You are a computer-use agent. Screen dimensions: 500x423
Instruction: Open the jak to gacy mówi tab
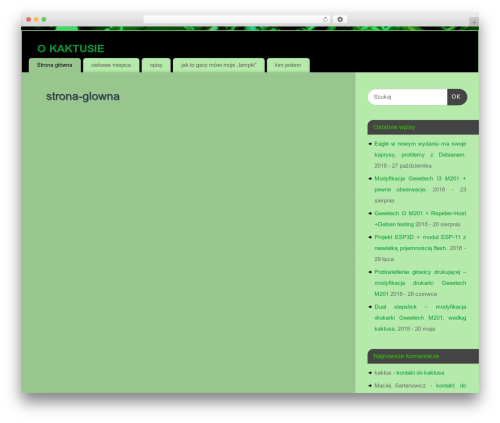219,65
